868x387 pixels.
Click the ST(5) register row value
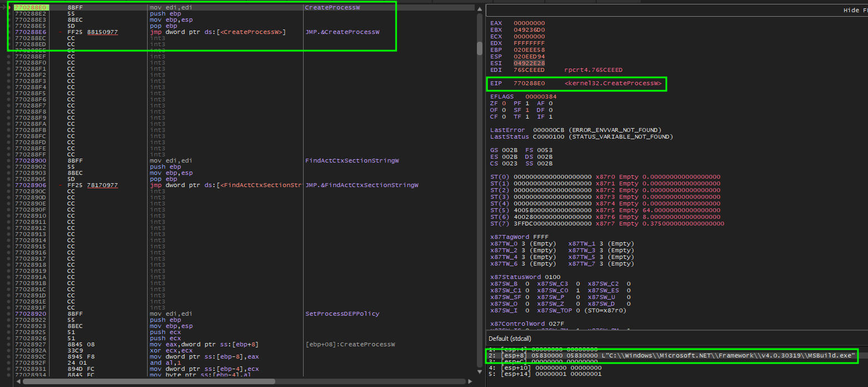tap(552, 210)
